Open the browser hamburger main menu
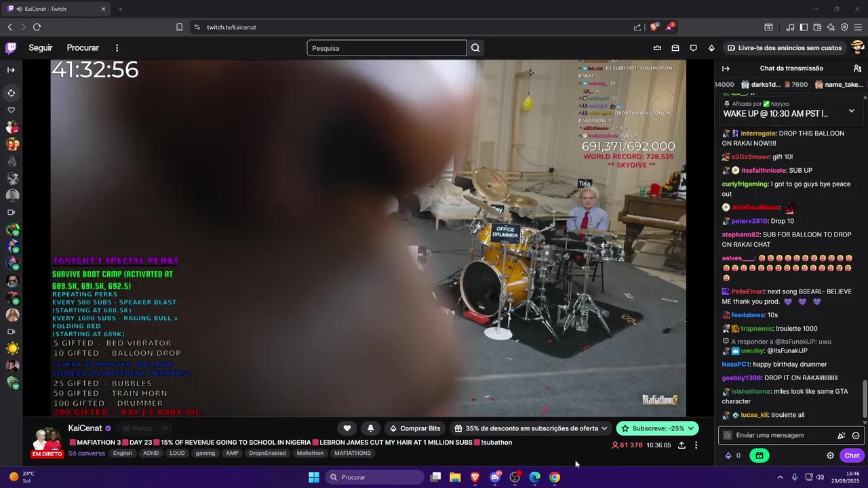 click(859, 27)
